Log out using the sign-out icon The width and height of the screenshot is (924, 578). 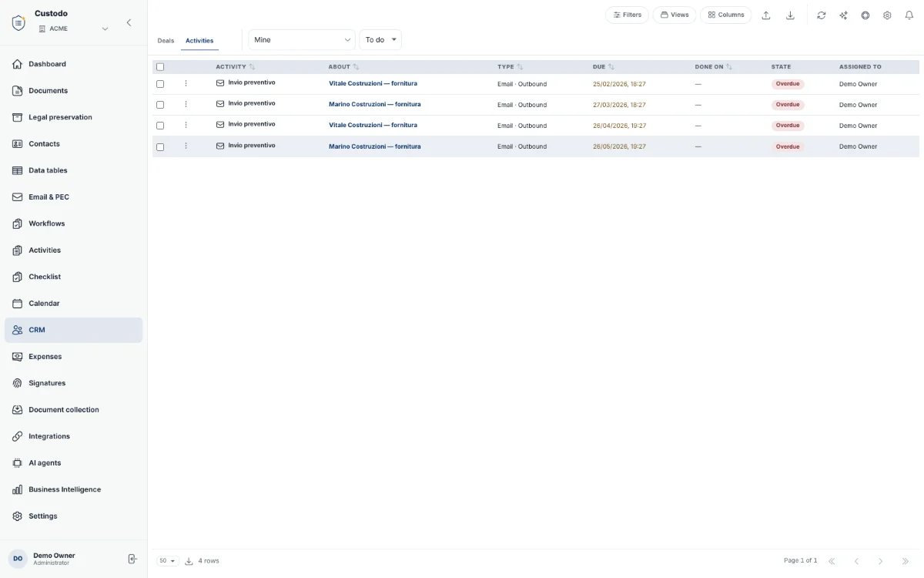(x=132, y=559)
